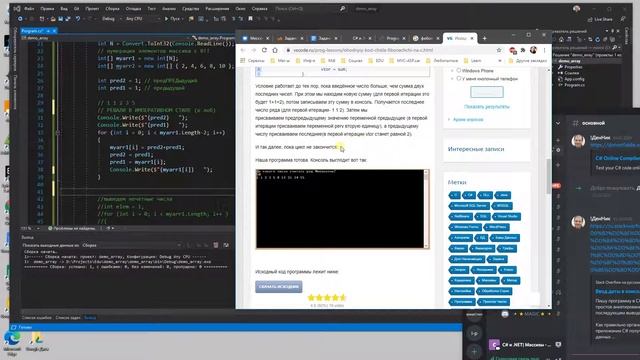Open the output source Сборка dropdown
This screenshot has height=360, width=640.
click(x=131, y=245)
